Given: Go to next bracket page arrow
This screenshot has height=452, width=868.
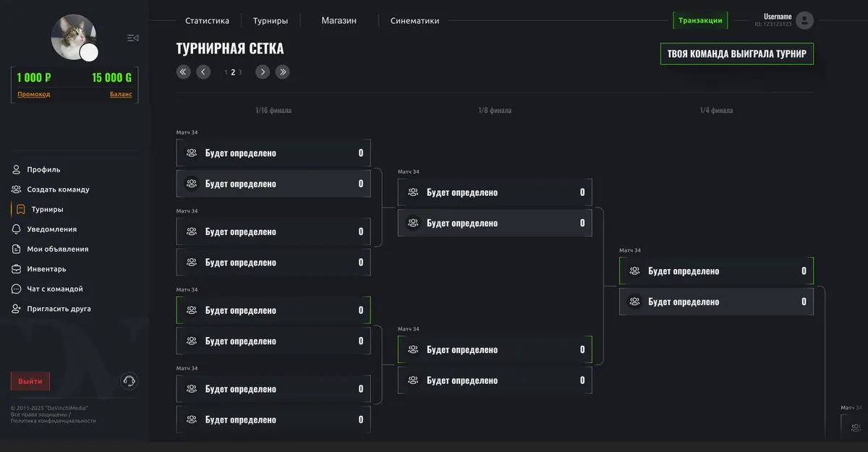Looking at the screenshot, I should click(263, 72).
